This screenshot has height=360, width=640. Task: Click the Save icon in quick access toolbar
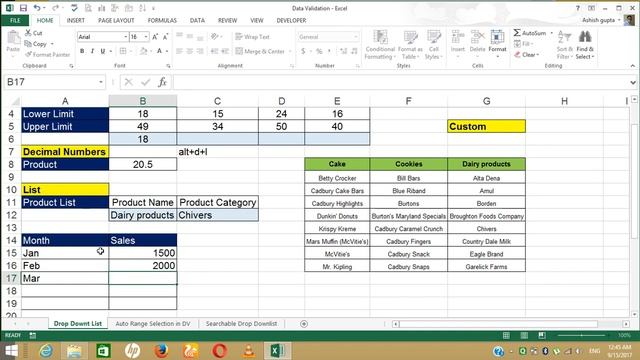pyautogui.click(x=23, y=8)
